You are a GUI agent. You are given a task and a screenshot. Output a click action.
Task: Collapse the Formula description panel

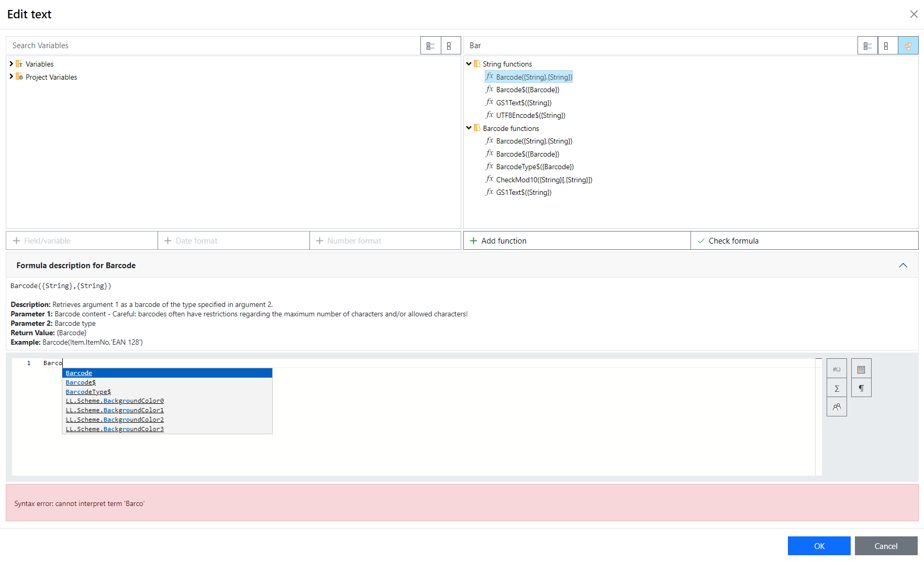click(903, 266)
